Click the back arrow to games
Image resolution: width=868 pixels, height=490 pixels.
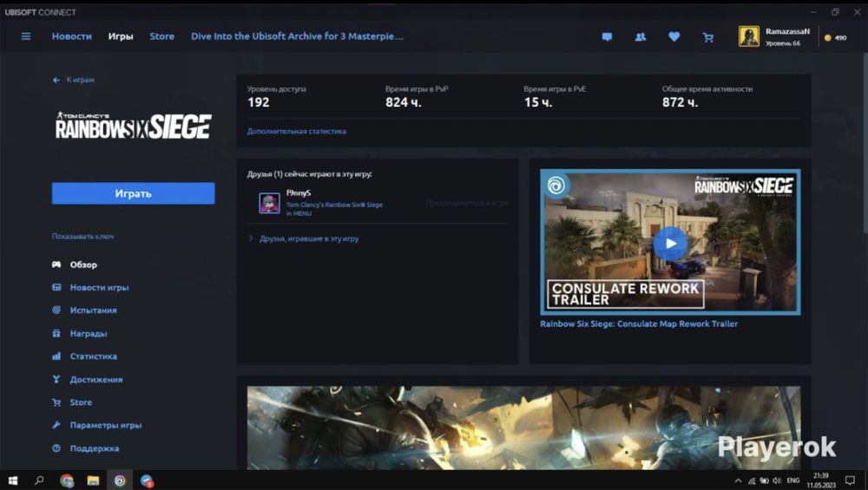56,80
